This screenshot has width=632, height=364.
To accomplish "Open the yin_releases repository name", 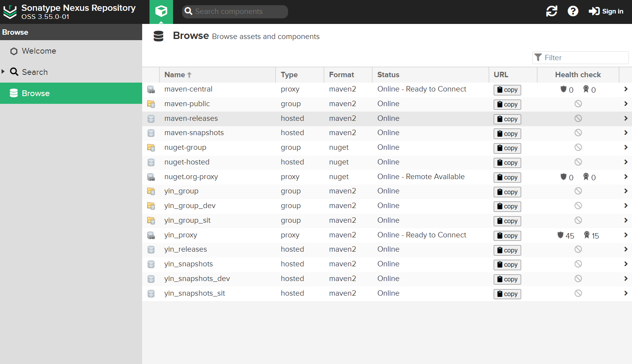I will click(x=185, y=249).
